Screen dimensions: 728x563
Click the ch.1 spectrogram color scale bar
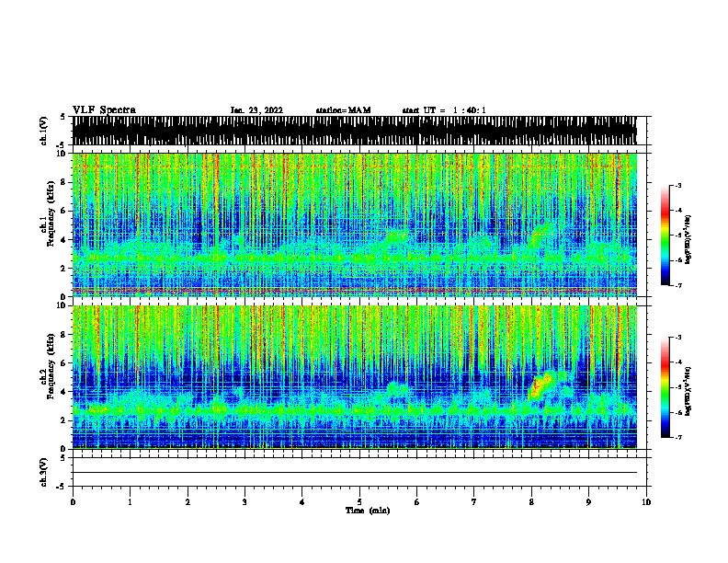665,236
